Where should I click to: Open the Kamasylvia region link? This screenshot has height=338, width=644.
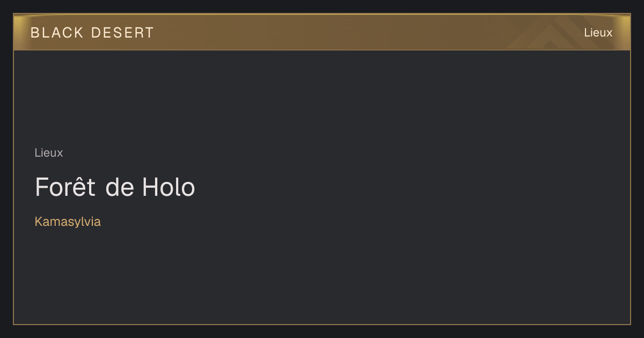(x=68, y=222)
